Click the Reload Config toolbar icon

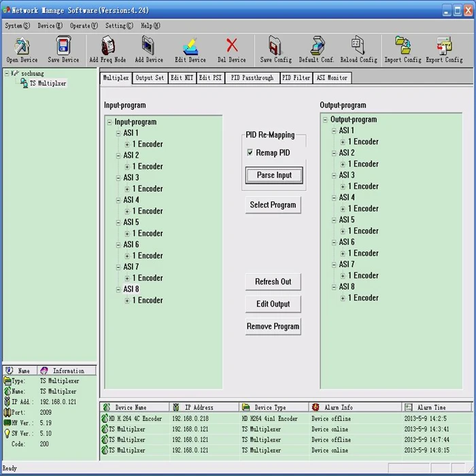[358, 45]
